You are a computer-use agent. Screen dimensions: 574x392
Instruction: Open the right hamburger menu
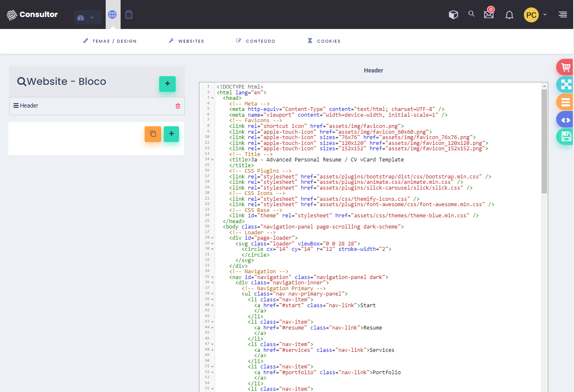tap(563, 14)
